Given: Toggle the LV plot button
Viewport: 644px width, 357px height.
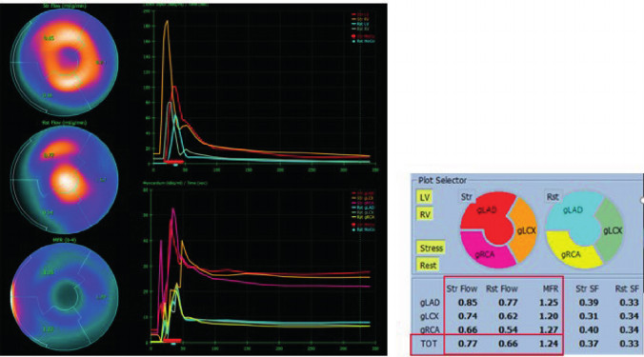Looking at the screenshot, I should tap(424, 197).
